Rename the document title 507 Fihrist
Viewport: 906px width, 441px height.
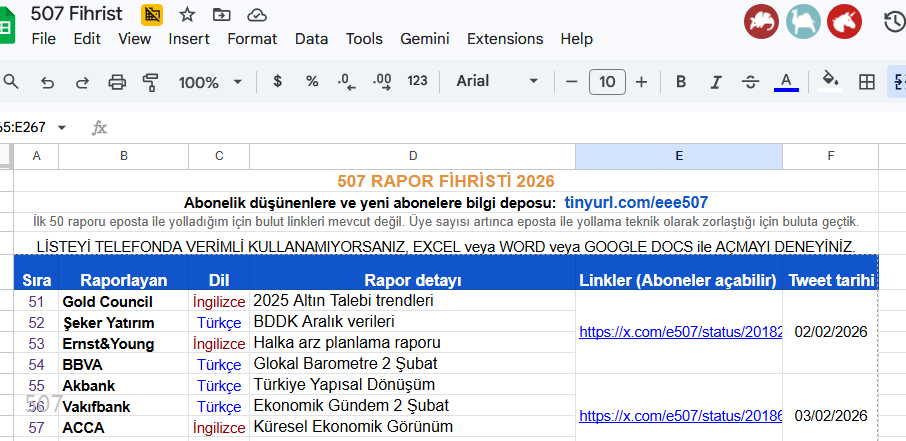pyautogui.click(x=77, y=14)
